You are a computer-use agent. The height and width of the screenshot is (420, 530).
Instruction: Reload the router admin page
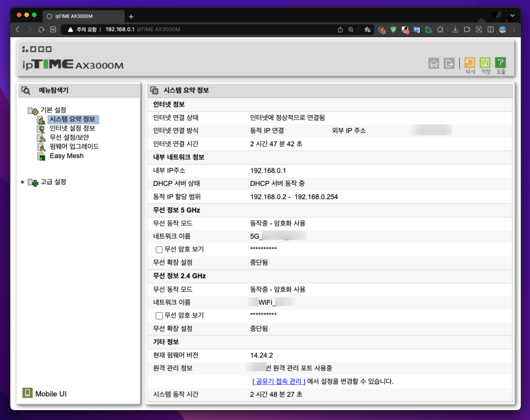pos(41,30)
